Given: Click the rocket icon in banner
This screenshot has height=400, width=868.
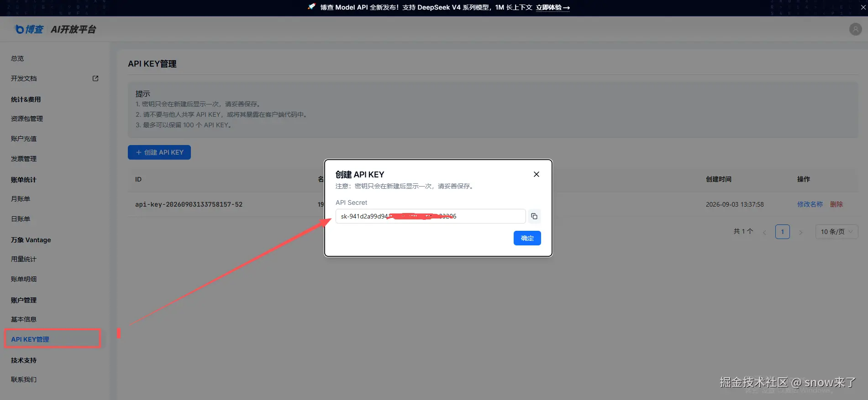Looking at the screenshot, I should click(x=311, y=7).
